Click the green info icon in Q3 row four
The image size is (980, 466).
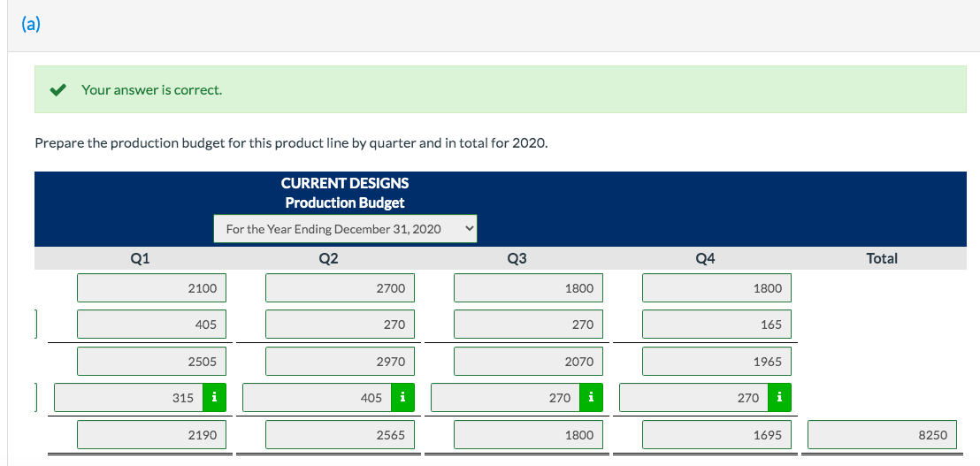tap(591, 397)
